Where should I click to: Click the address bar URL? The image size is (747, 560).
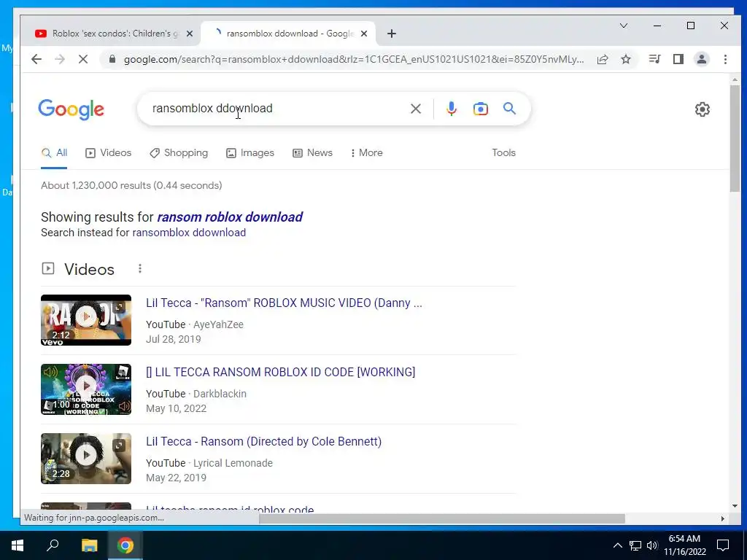pos(354,59)
